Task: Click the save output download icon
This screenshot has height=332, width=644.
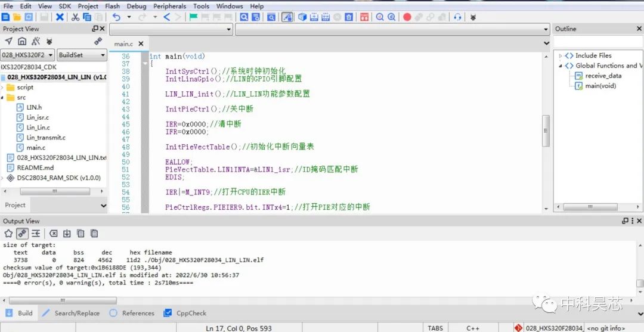Action: [67, 234]
